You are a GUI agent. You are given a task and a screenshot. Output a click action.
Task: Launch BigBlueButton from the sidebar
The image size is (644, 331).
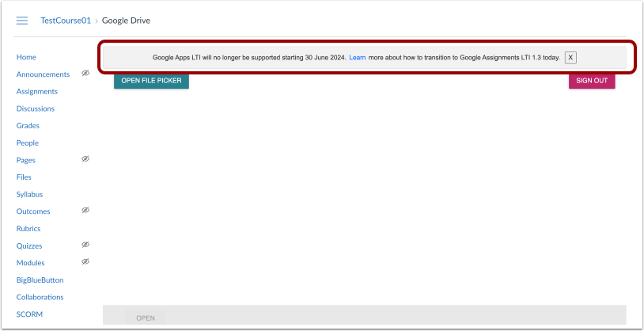coord(40,280)
